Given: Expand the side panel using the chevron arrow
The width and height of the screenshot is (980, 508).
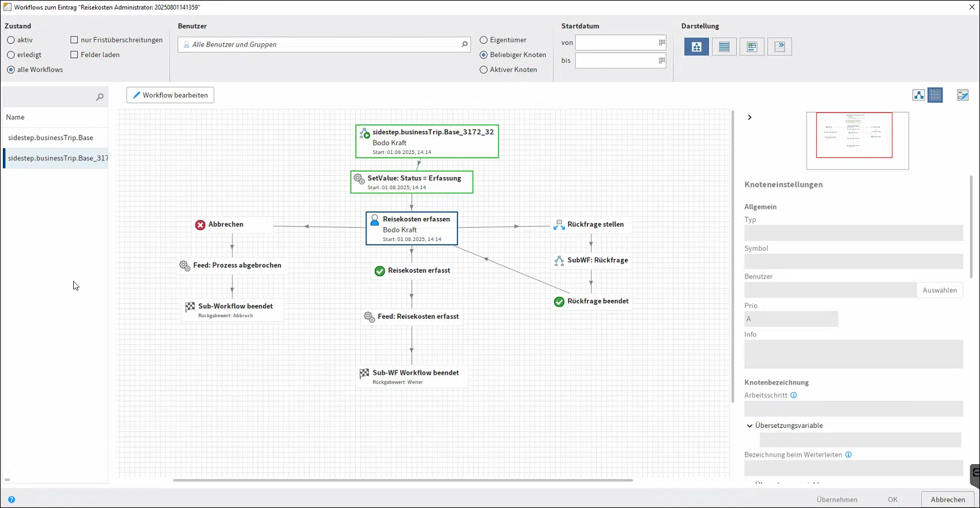Looking at the screenshot, I should coord(749,118).
